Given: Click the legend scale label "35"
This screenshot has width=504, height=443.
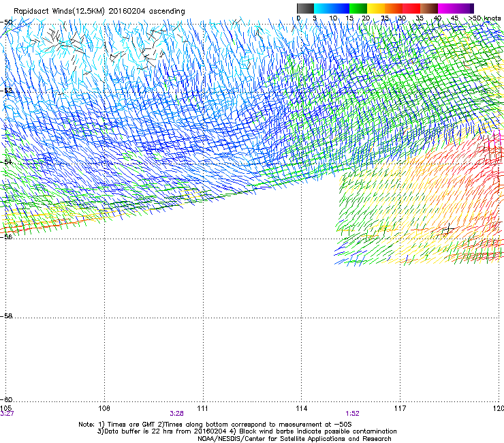Looking at the screenshot, I should [420, 18].
